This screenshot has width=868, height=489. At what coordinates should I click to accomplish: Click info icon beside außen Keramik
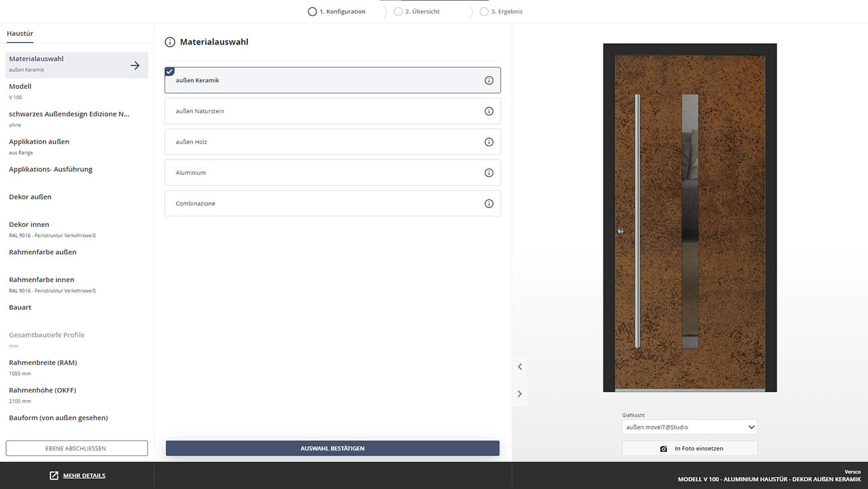pyautogui.click(x=489, y=80)
